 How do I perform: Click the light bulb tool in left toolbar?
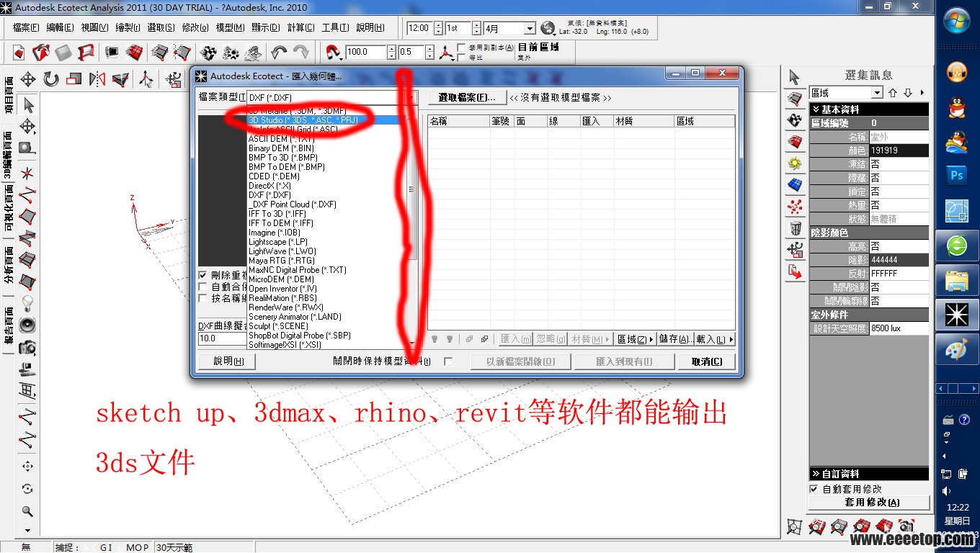[27, 302]
